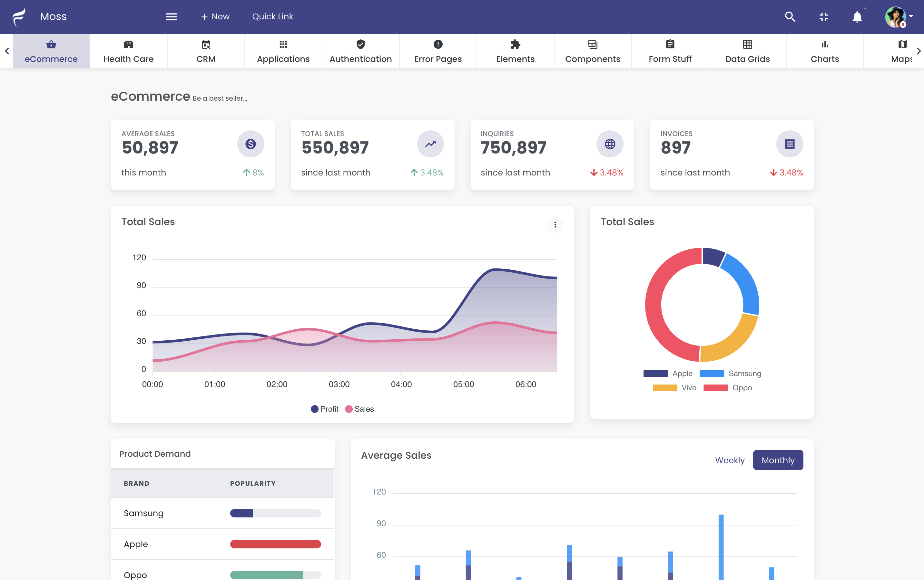Click the receipt icon on Invoices card

click(790, 144)
